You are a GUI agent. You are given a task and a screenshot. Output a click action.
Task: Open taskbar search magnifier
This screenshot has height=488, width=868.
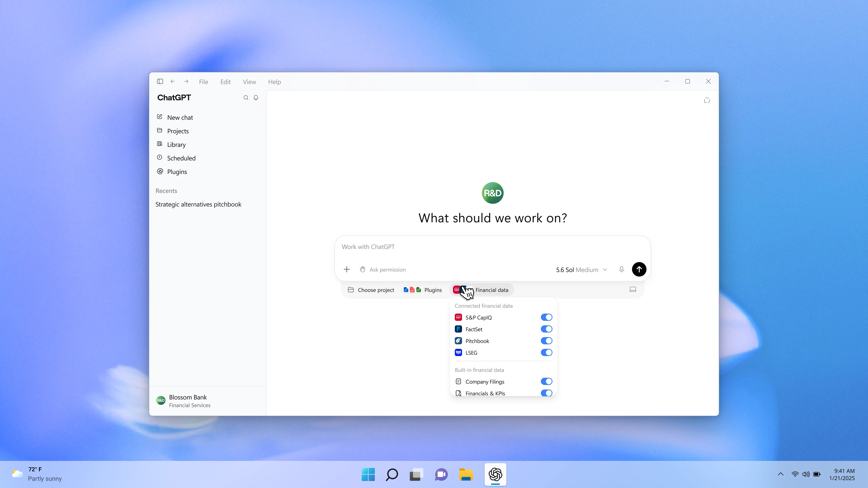click(392, 474)
